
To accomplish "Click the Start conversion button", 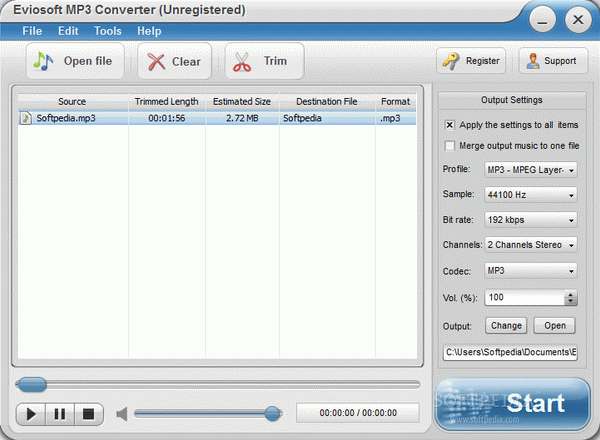I will pos(512,404).
